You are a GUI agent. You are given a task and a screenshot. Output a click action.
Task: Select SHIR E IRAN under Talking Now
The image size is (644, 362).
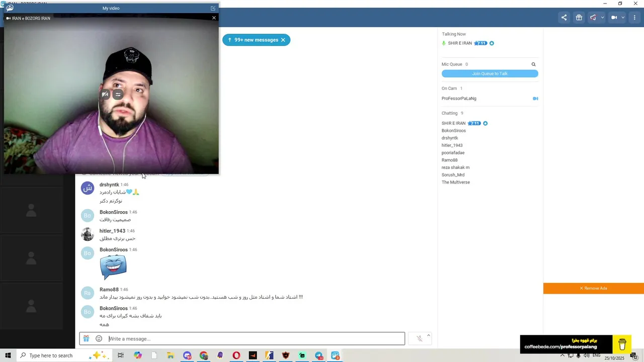tap(460, 43)
